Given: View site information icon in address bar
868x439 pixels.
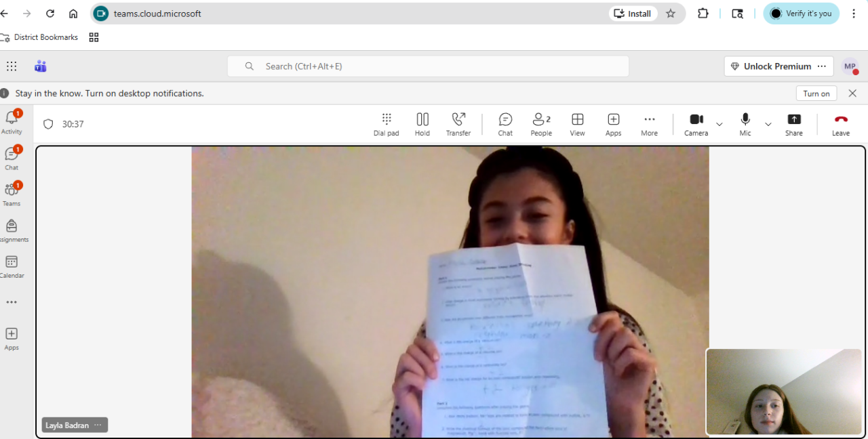Looking at the screenshot, I should [x=101, y=14].
